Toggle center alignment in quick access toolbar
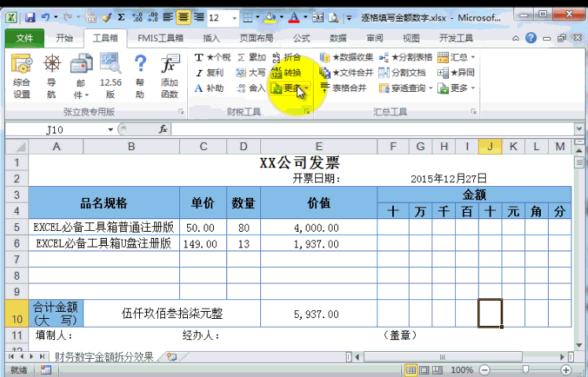 (x=183, y=17)
